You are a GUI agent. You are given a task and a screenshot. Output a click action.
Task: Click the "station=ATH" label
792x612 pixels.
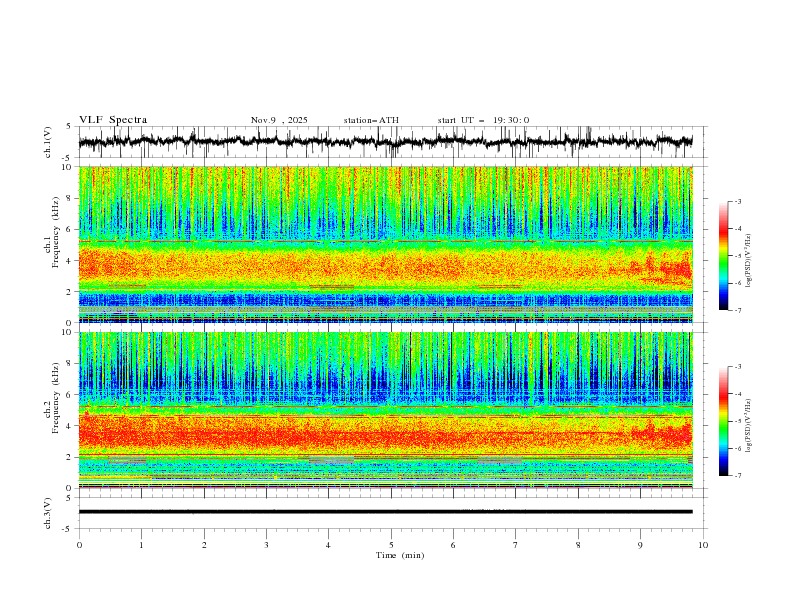371,120
